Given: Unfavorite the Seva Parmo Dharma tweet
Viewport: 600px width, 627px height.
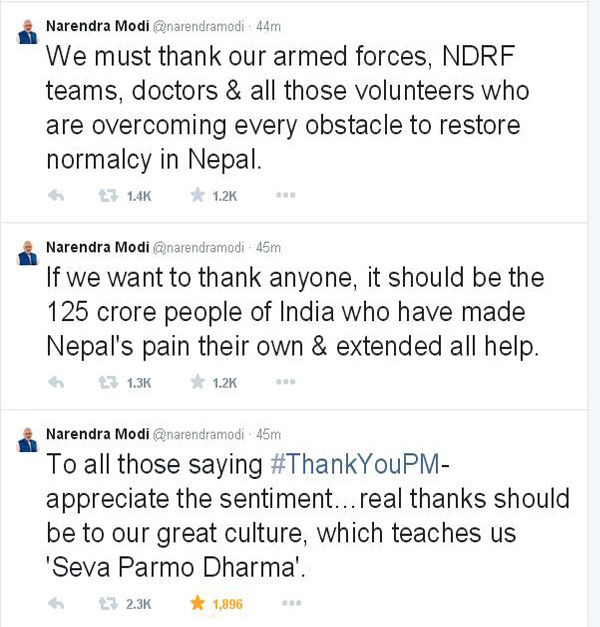Looking at the screenshot, I should [x=198, y=603].
